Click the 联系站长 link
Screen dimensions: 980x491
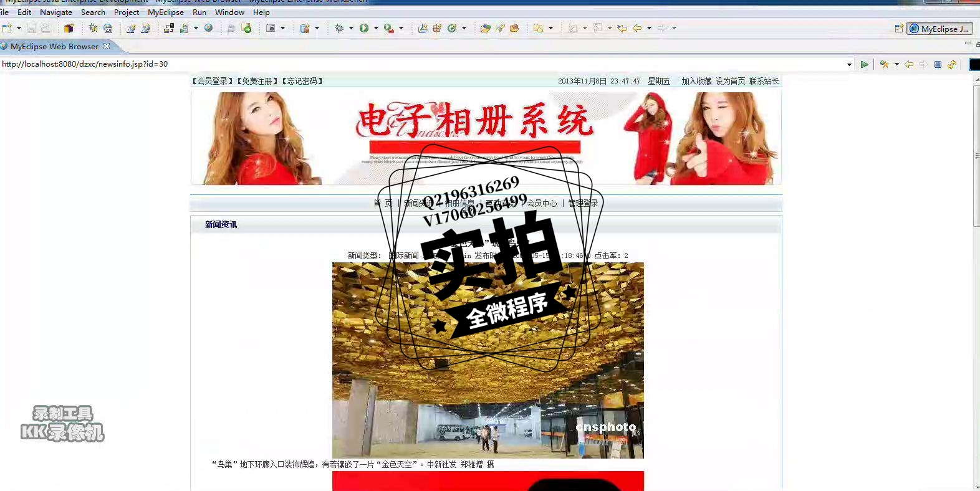click(764, 81)
